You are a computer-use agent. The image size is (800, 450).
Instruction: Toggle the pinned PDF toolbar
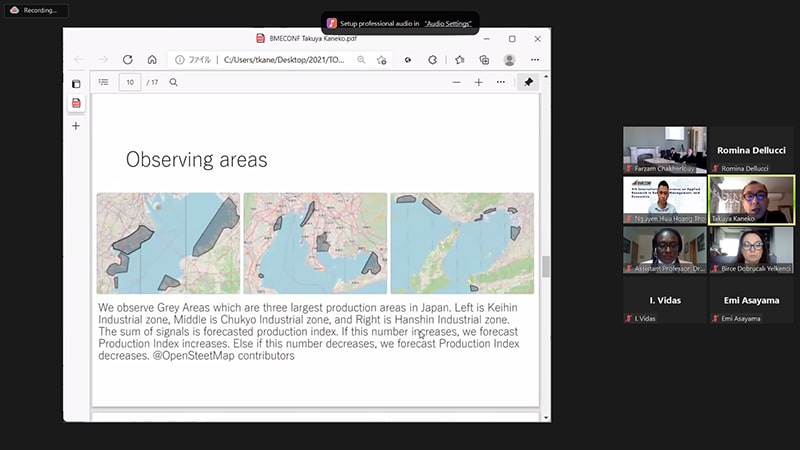[x=528, y=82]
